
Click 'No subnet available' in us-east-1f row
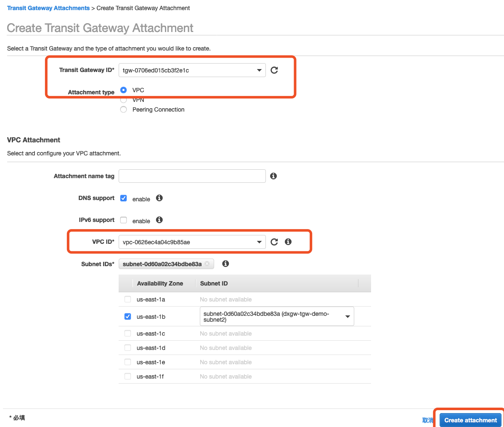pos(225,376)
